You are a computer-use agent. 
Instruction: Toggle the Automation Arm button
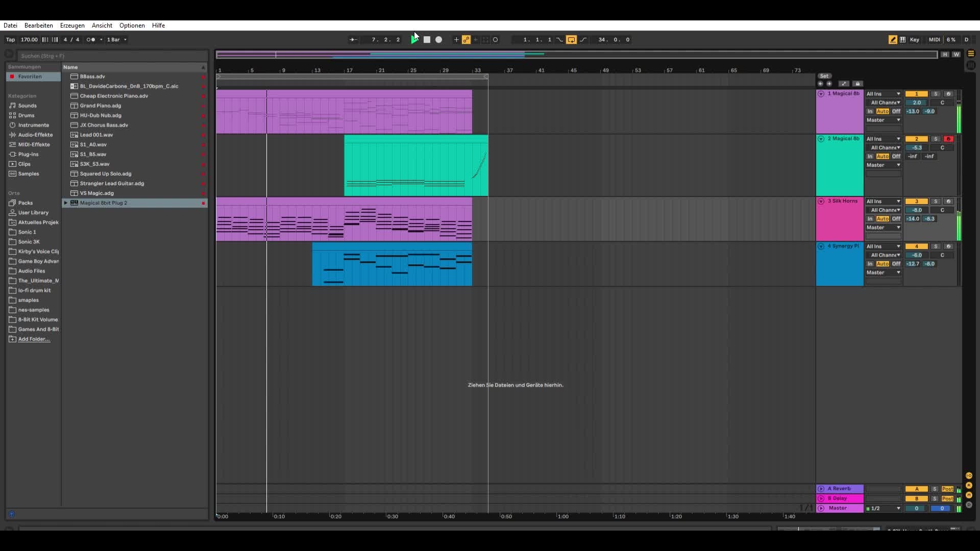pyautogui.click(x=466, y=40)
